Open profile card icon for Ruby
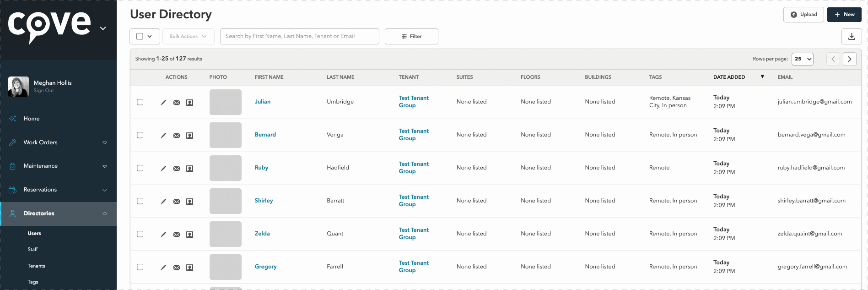 (189, 169)
